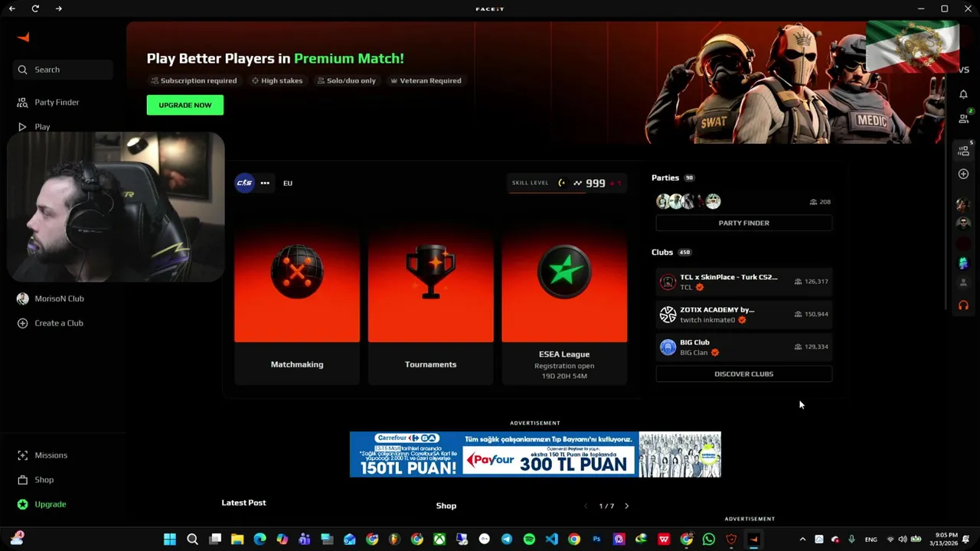
Task: Open the Windows Start menu
Action: (x=170, y=539)
